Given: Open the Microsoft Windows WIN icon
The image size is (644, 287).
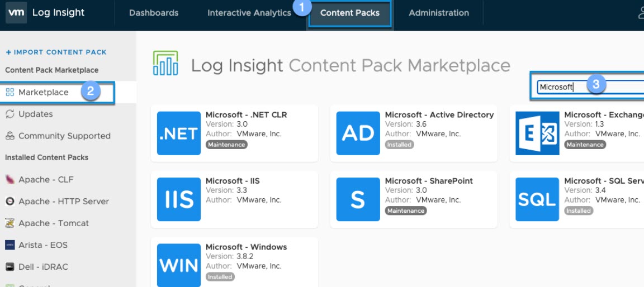Looking at the screenshot, I should tap(178, 265).
